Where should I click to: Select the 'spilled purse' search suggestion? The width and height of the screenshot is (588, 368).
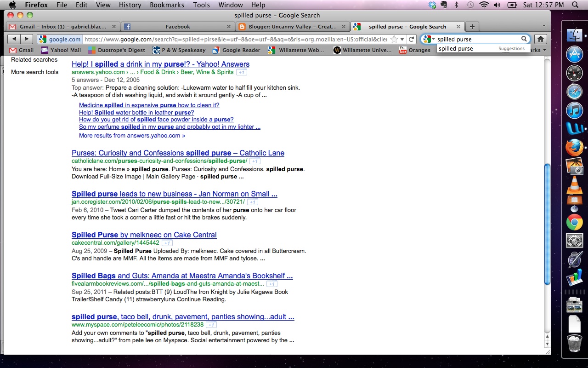[x=483, y=49]
